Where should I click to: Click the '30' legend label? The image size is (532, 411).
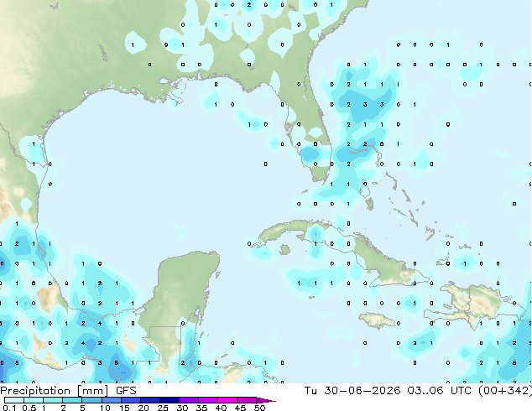coord(182,408)
